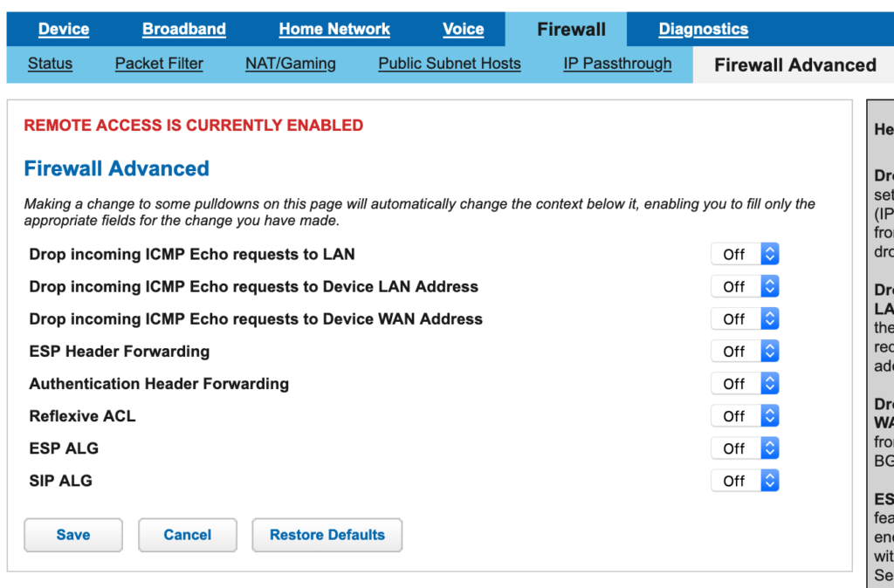This screenshot has height=588, width=894.
Task: Open the Voice tab
Action: click(x=464, y=29)
